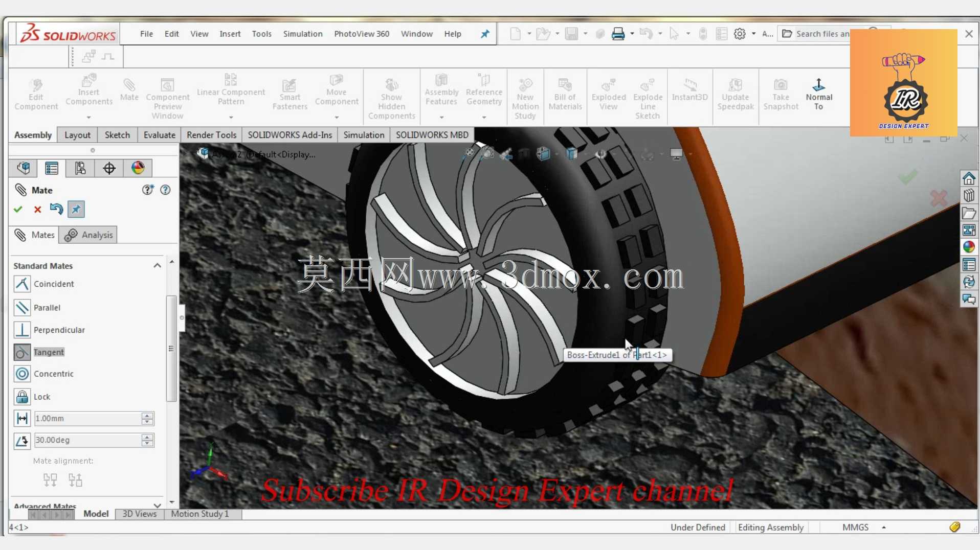Select the Lock mate icon

(x=22, y=397)
